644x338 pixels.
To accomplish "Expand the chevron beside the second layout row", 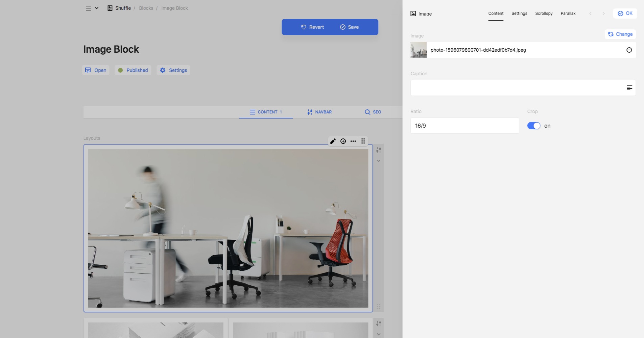I will (x=379, y=334).
